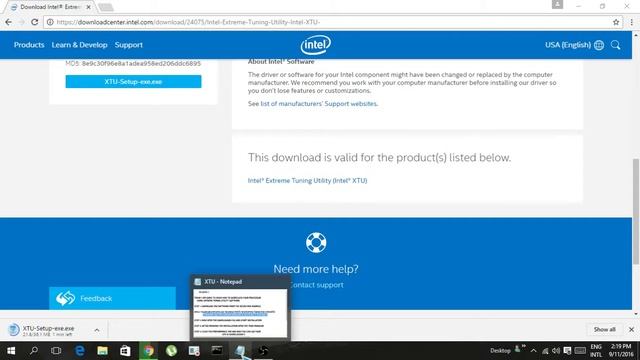640x360 pixels.
Task: Click the site info icon in address bar
Action: pyautogui.click(x=50, y=22)
